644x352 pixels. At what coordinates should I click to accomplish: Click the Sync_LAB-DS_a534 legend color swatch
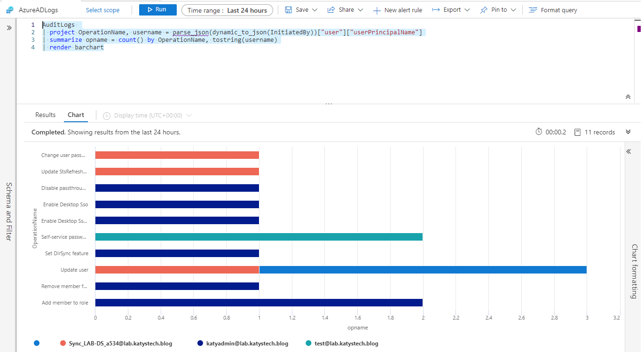[x=63, y=344]
